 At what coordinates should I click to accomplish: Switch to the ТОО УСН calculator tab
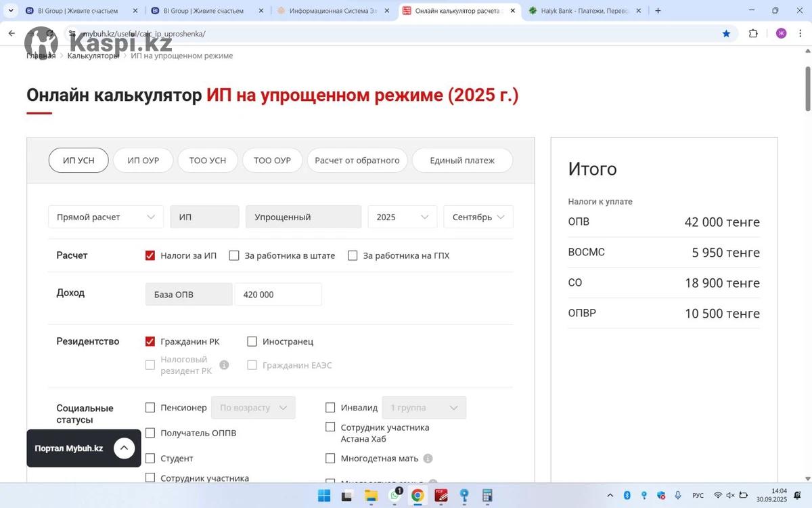coord(207,161)
